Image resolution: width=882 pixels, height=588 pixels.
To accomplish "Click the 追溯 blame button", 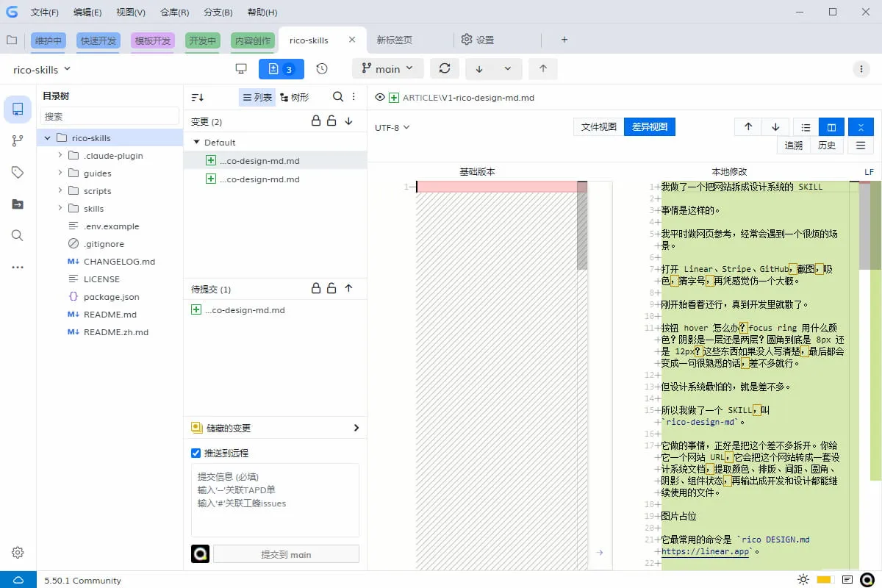I will tap(794, 146).
